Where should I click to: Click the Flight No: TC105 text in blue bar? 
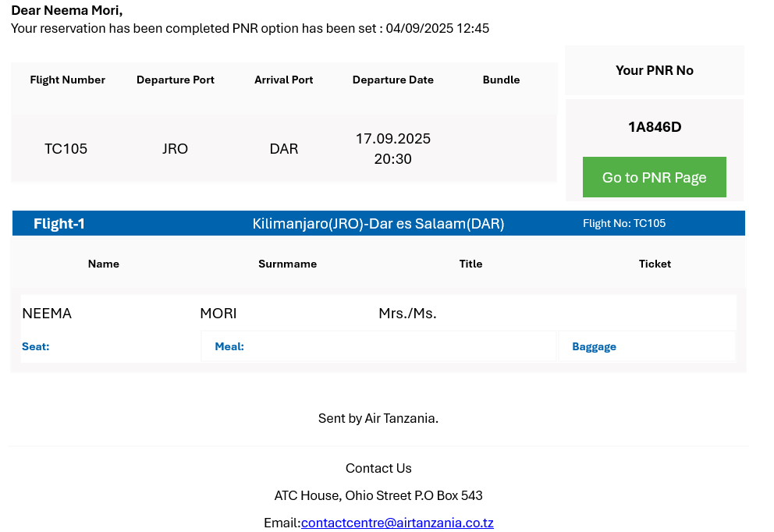point(624,223)
